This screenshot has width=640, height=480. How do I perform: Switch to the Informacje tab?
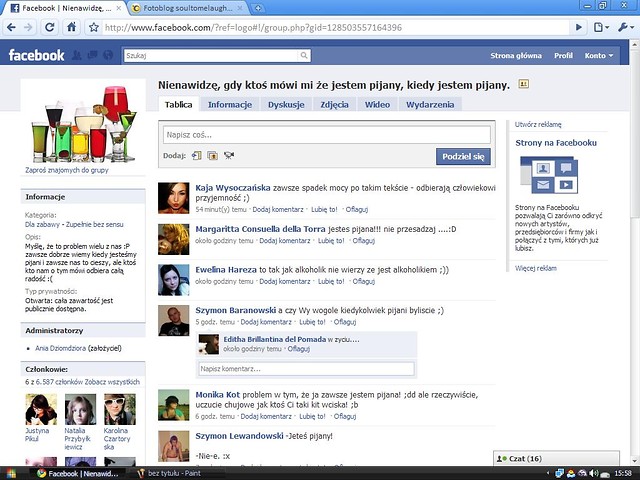(230, 104)
